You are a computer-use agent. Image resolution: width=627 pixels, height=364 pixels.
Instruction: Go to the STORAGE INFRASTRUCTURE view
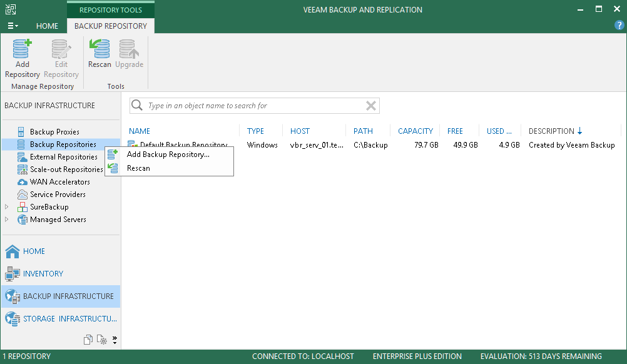[x=70, y=319]
